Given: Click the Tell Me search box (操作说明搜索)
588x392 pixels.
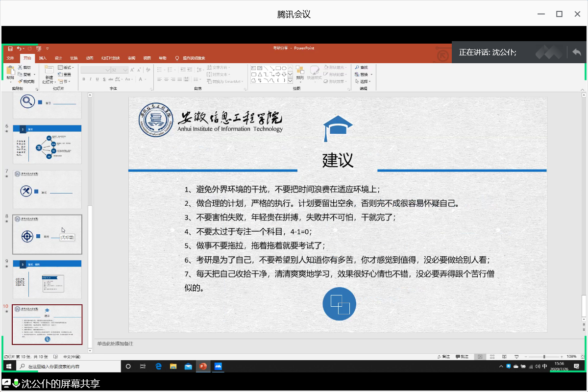Looking at the screenshot, I should 194,58.
